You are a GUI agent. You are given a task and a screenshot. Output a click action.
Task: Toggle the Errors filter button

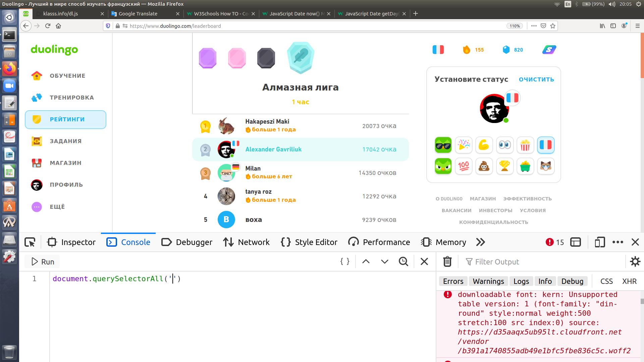click(453, 281)
